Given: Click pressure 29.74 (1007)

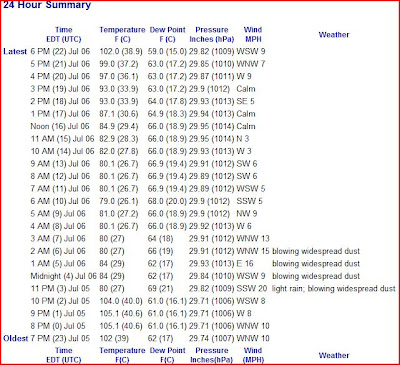Looking at the screenshot, I should (212, 338).
